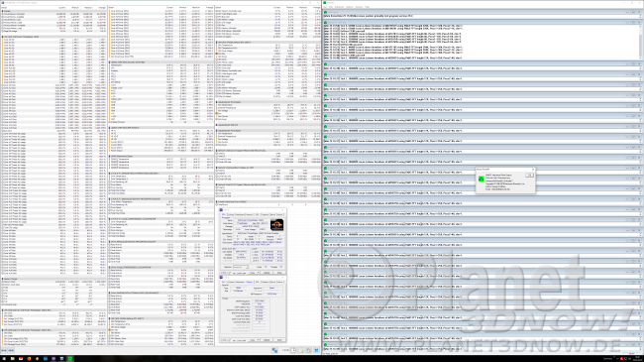Click the Prime95 icon in About dialog
The height and width of the screenshot is (362, 644).
482,179
